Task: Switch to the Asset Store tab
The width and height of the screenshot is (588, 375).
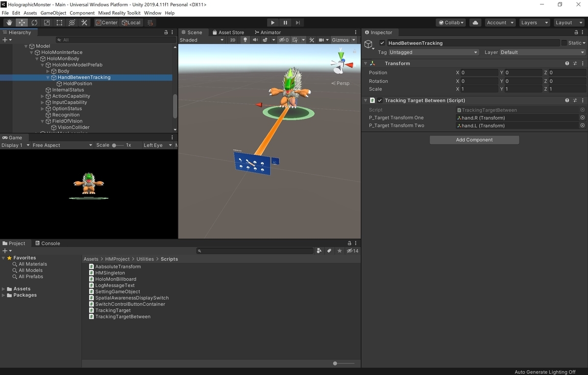Action: pyautogui.click(x=228, y=32)
